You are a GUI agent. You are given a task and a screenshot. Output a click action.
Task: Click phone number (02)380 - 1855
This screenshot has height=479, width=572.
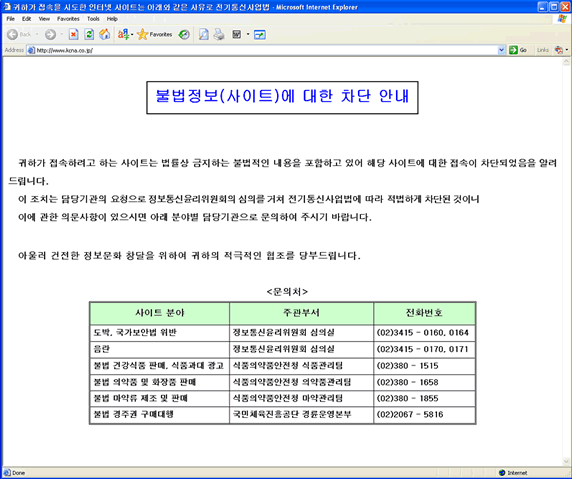click(407, 398)
